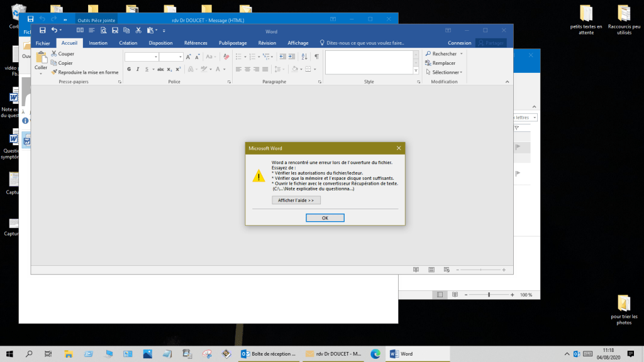The width and height of the screenshot is (644, 362).
Task: Open the font name combo box
Action: point(142,57)
